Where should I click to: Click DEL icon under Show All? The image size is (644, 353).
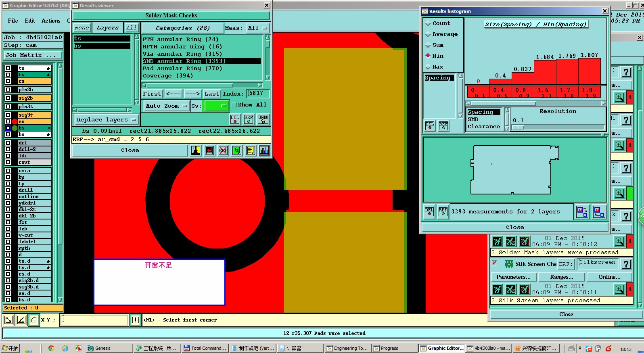[235, 119]
